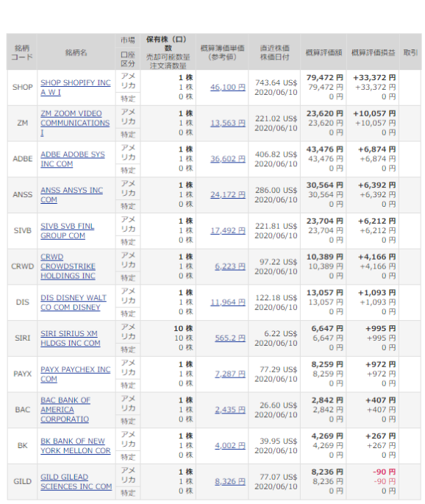Click the bold -90 円 loss value

coord(385,472)
